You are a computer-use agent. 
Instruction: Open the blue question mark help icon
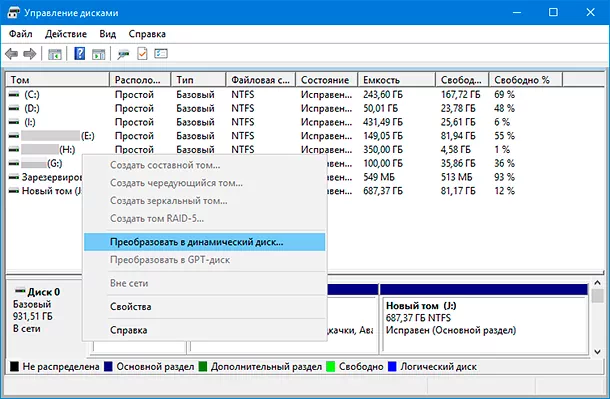(79, 54)
